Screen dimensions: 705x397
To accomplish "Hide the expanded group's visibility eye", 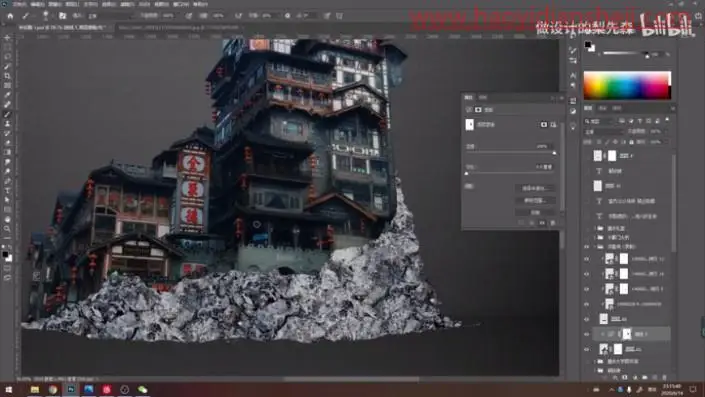I will pos(586,247).
